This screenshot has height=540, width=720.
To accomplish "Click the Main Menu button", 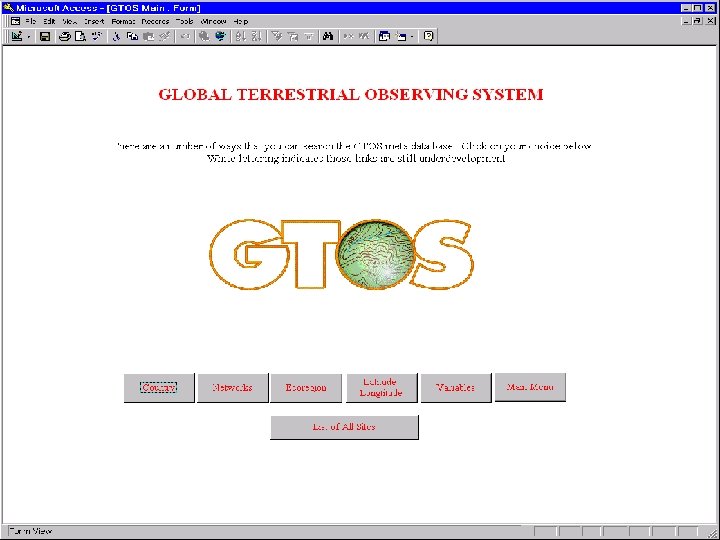I will 530,387.
